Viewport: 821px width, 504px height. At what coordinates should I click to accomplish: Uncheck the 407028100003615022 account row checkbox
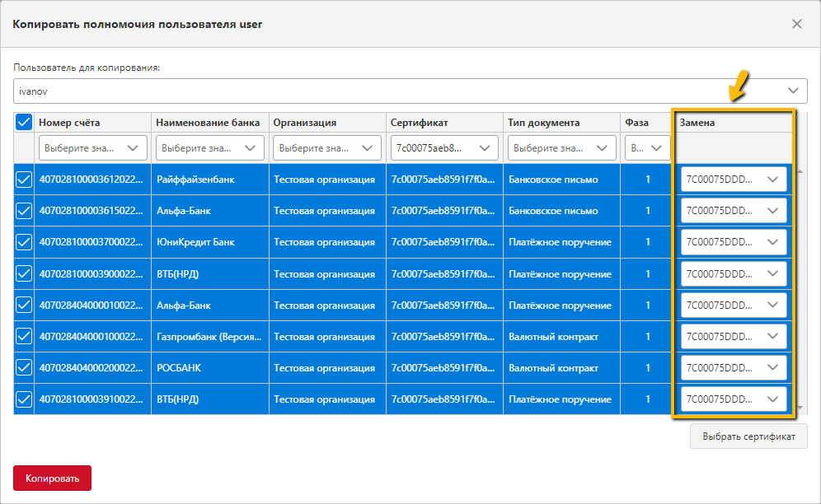(24, 211)
